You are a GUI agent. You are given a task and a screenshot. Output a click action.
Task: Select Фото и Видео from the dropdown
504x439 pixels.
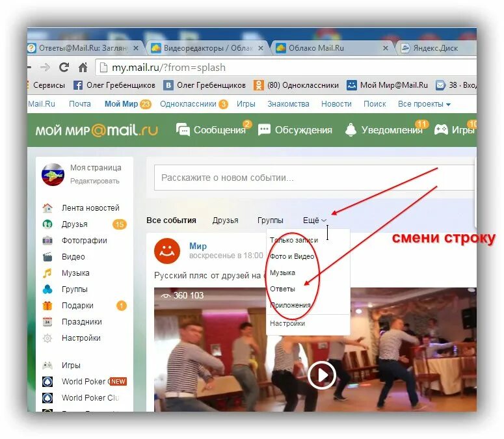[292, 256]
